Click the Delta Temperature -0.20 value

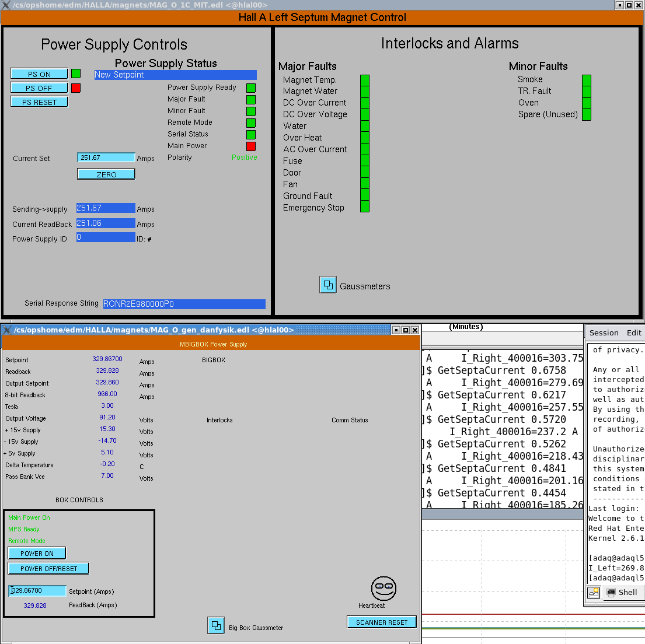107,464
